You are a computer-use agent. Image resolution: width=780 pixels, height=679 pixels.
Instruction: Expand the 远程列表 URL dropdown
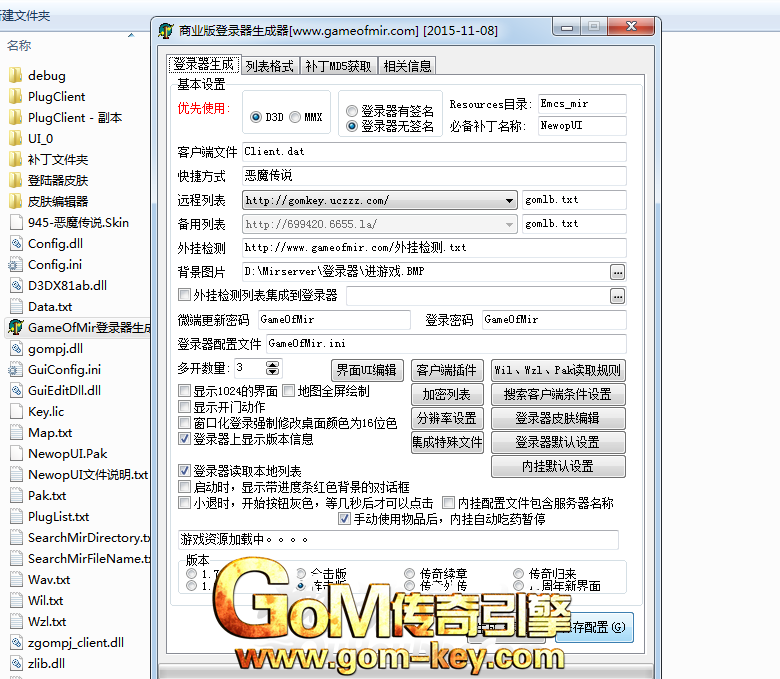tap(509, 200)
